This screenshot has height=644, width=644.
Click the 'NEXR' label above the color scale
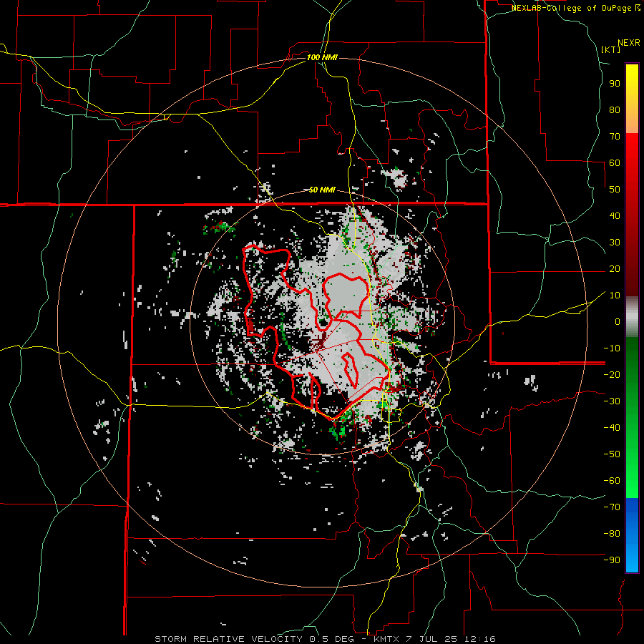(x=629, y=43)
